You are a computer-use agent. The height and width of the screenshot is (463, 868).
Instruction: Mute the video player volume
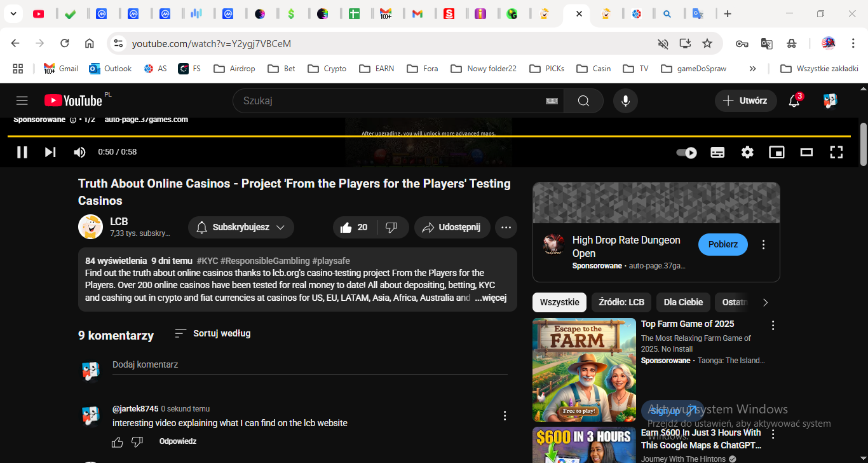click(x=79, y=152)
